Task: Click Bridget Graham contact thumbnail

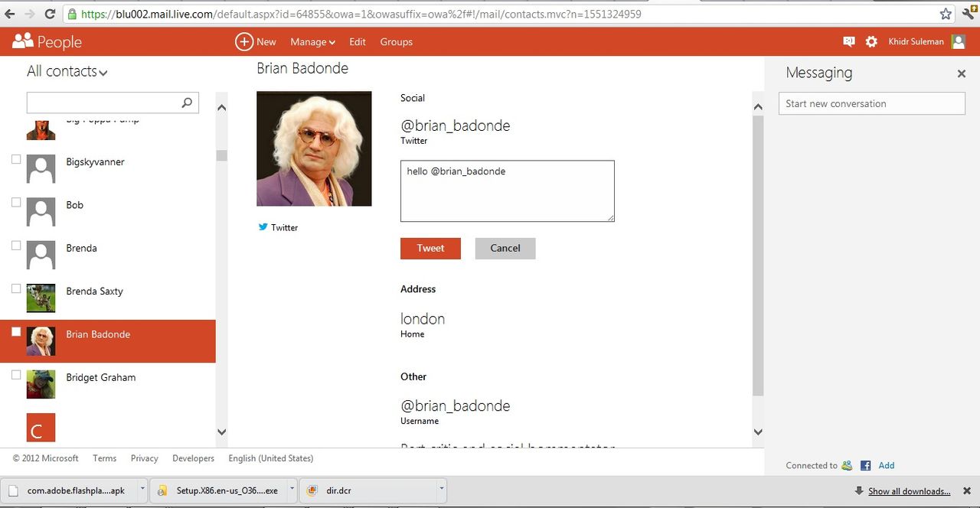Action: tap(41, 384)
